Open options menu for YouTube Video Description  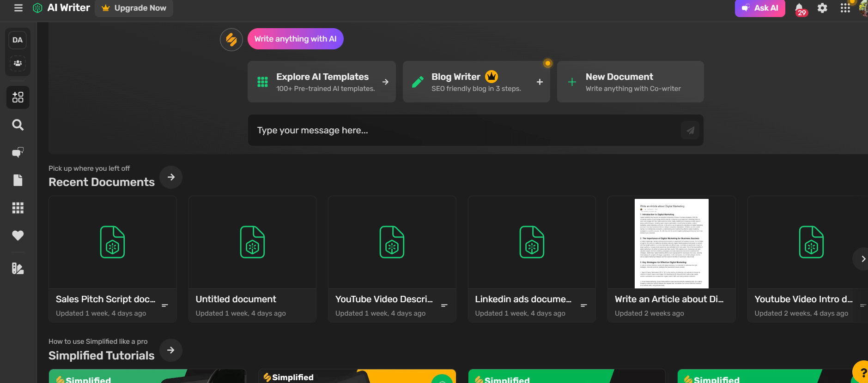click(444, 305)
